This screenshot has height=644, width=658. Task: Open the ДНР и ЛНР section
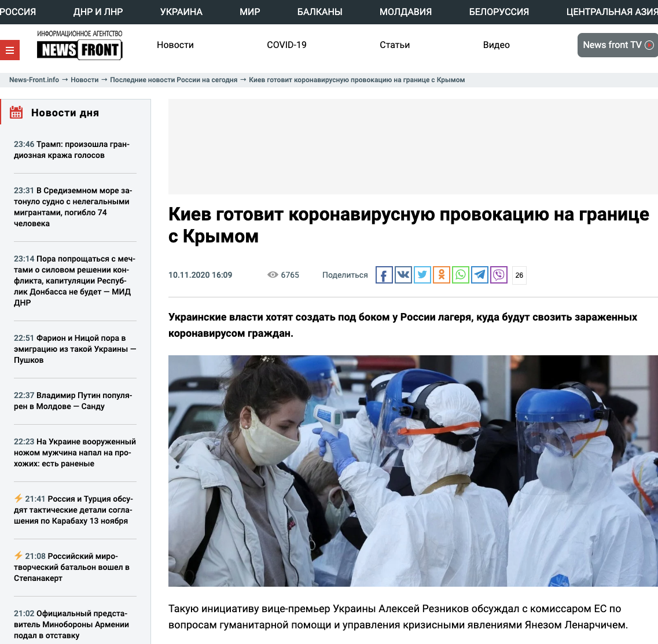[98, 12]
